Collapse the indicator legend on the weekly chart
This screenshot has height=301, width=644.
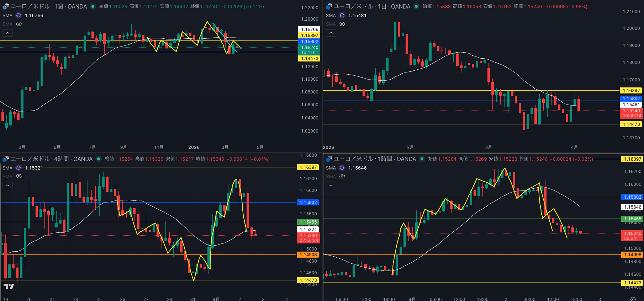click(x=7, y=33)
